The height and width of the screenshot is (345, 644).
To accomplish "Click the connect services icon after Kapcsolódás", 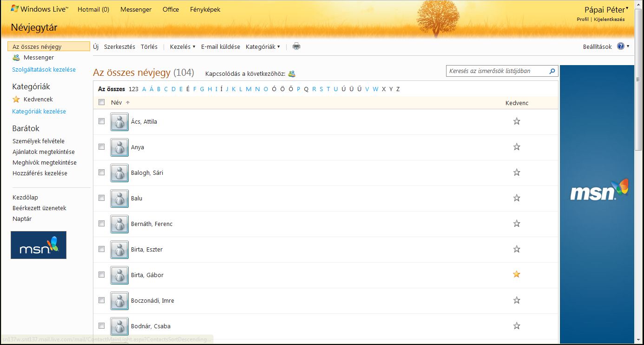I will [x=292, y=73].
